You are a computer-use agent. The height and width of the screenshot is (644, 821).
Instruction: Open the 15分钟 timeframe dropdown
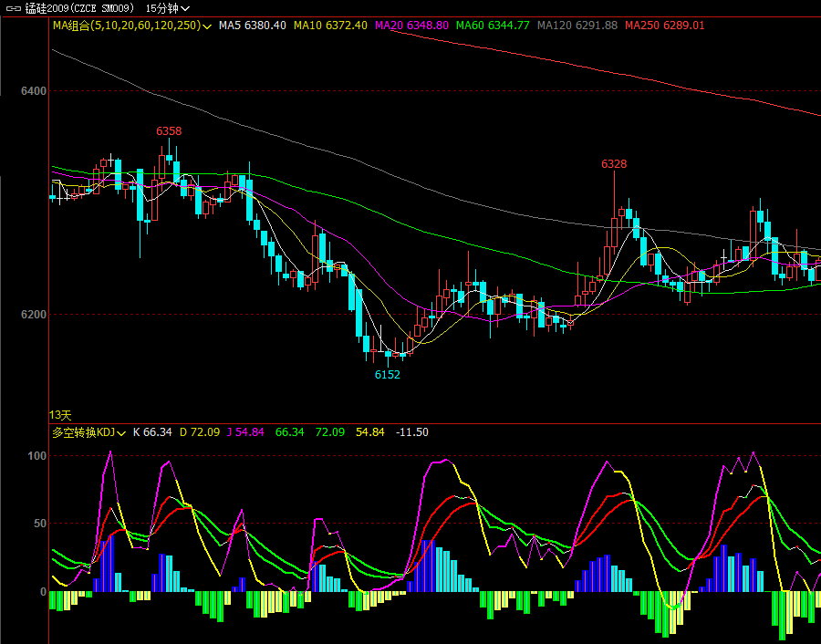pyautogui.click(x=168, y=8)
